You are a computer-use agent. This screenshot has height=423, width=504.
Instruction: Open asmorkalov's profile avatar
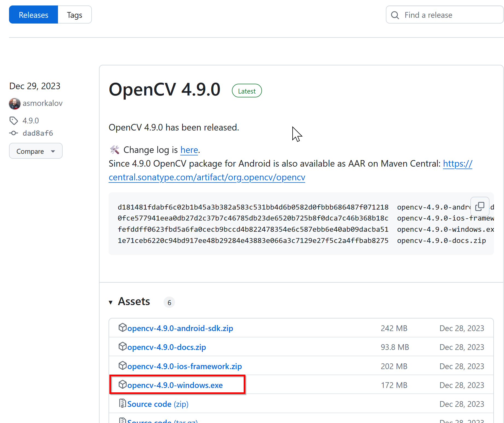(15, 103)
